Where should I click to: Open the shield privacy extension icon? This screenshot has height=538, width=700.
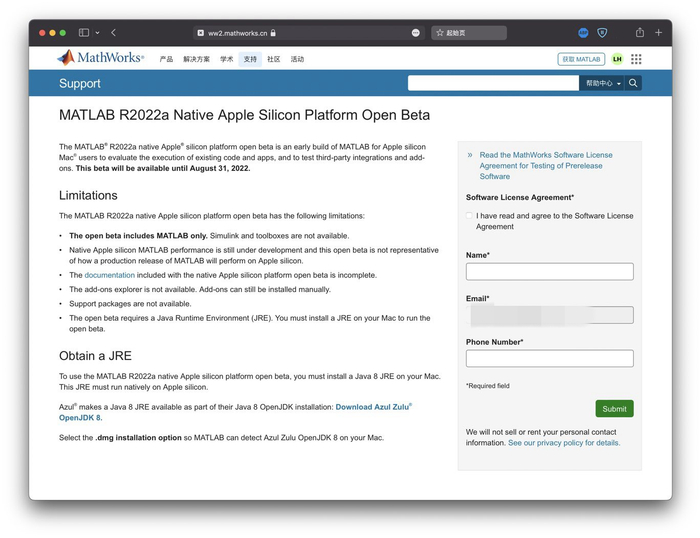(x=602, y=33)
